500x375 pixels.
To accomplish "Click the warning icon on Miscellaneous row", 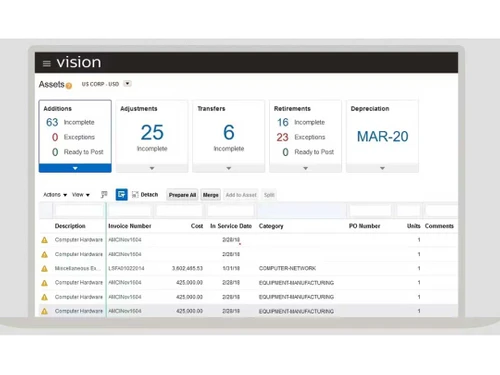I will (x=44, y=268).
